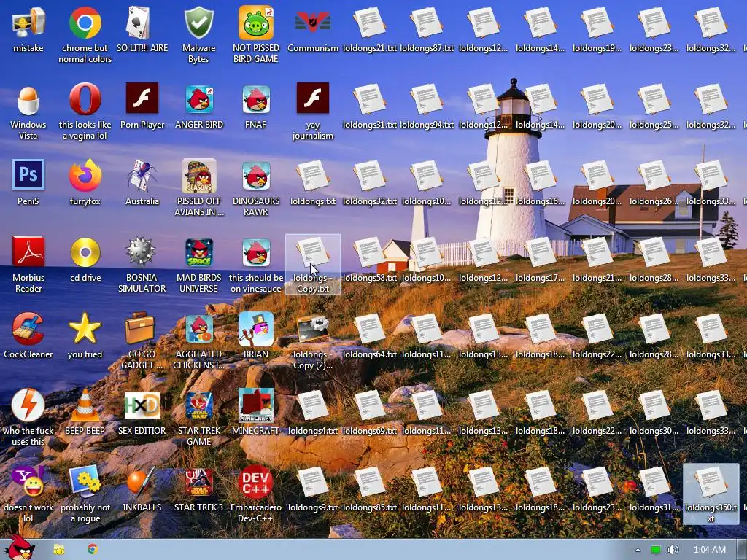
Task: Select file loldongs64.txt
Action: (370, 329)
